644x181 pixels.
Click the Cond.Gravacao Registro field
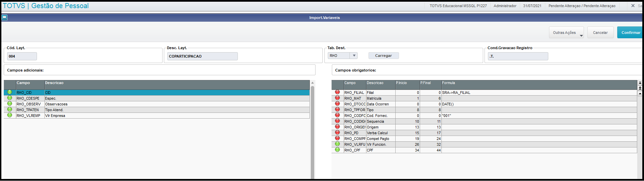[x=518, y=56]
